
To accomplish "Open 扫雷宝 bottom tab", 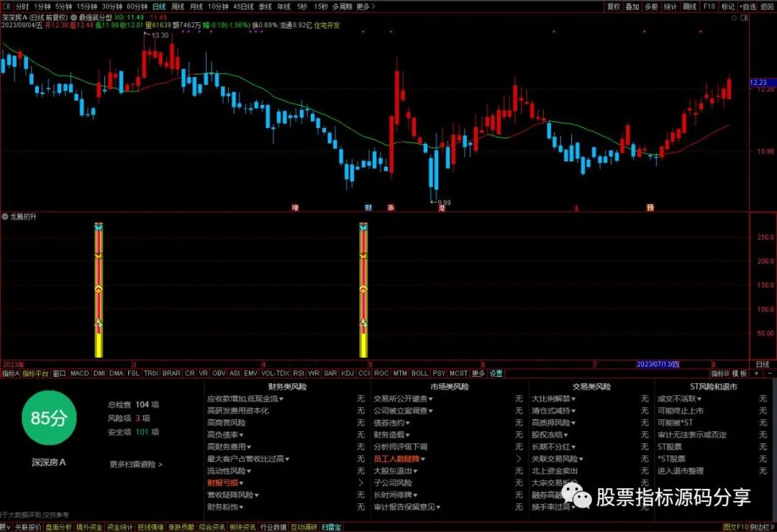I will pos(332,528).
